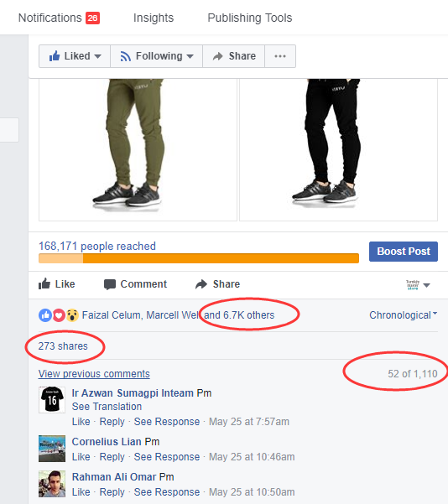Image resolution: width=448 pixels, height=504 pixels.
Task: Like Ir Azwan Sumagpi Inteam's comment
Action: (81, 422)
